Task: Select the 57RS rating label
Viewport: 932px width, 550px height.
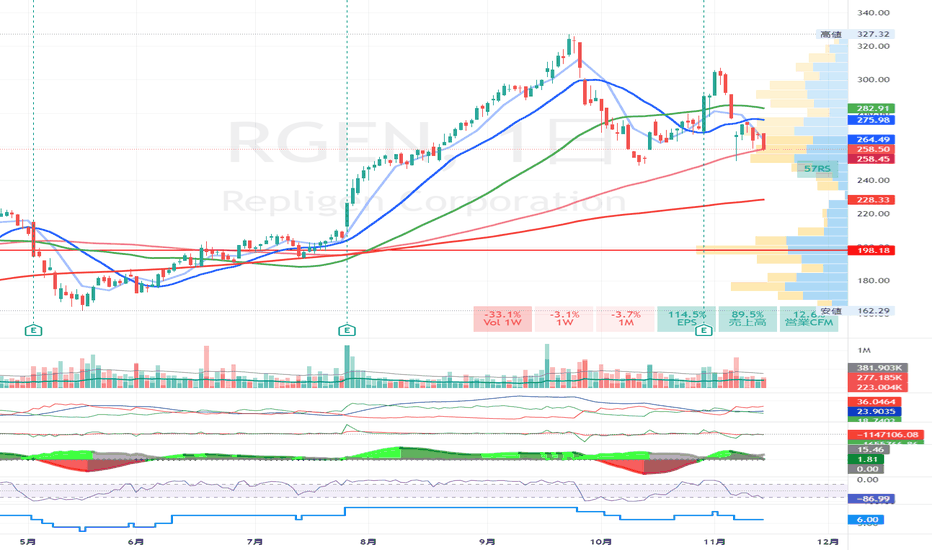Action: 817,169
